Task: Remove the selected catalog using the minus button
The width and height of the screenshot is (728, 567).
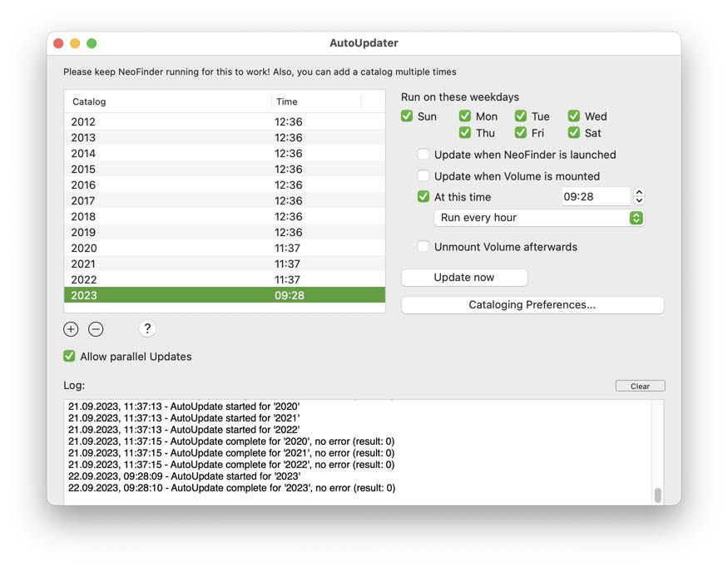Action: click(x=96, y=329)
